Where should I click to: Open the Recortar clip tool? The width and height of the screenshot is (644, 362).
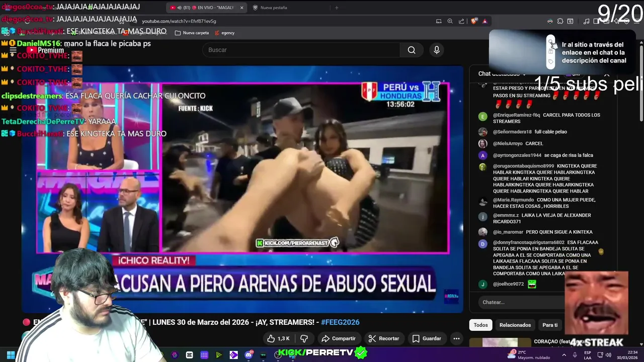pos(383,338)
